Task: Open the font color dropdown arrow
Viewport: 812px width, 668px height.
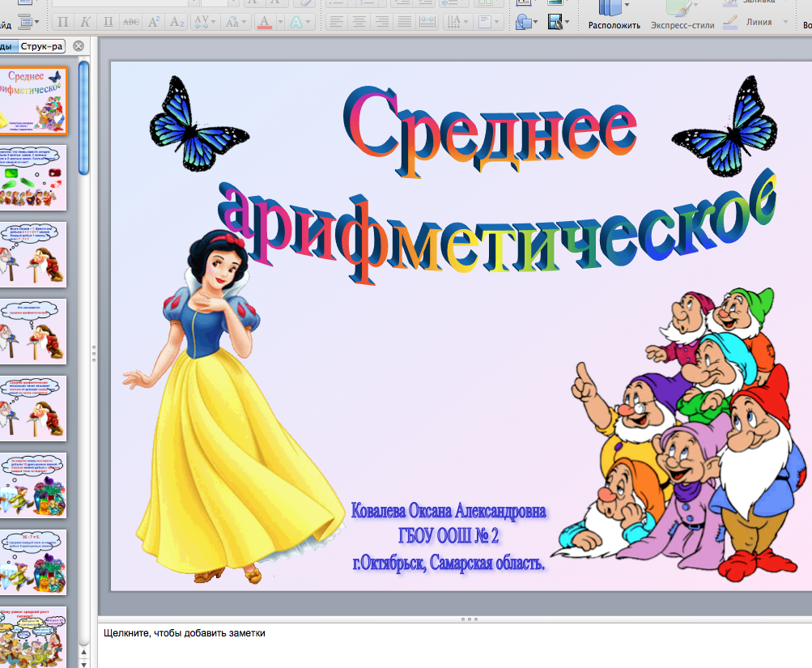Action: (280, 23)
